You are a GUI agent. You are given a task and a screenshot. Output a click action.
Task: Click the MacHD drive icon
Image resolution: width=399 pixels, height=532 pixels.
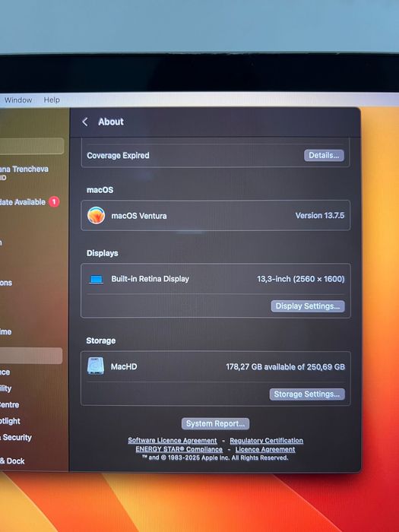tap(96, 366)
